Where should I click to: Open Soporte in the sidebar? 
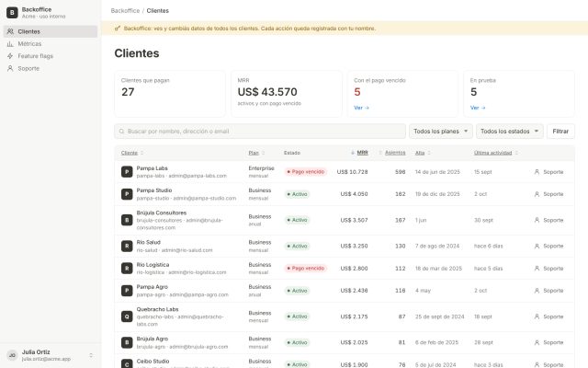tap(51, 68)
